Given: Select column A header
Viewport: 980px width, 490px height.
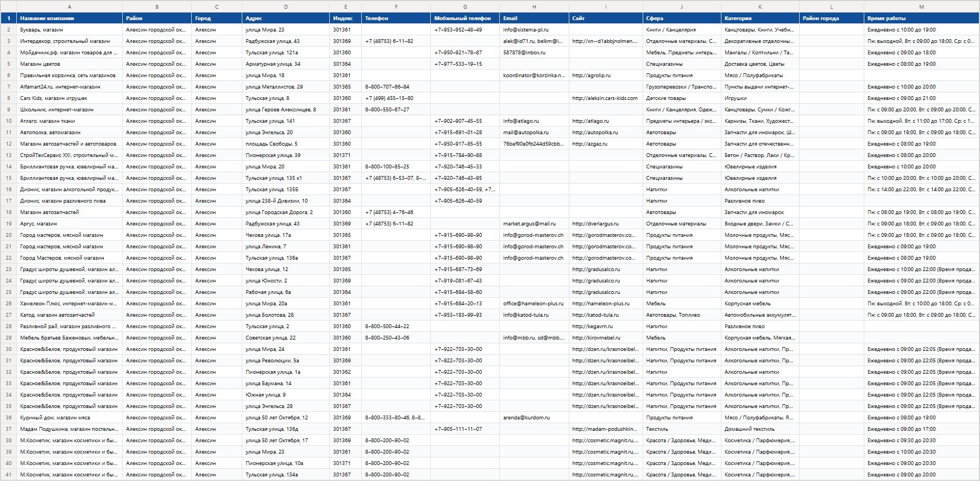Looking at the screenshot, I should click(70, 7).
